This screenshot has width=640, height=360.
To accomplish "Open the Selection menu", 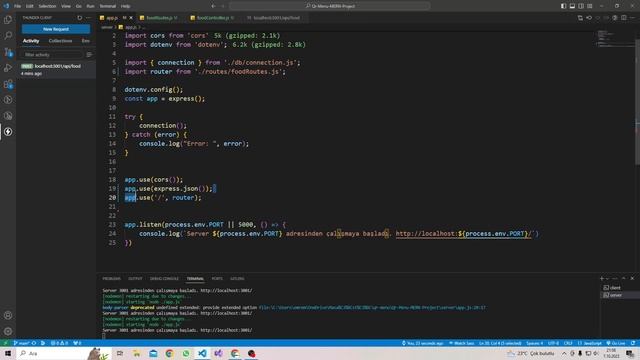I will pyautogui.click(x=47, y=6).
